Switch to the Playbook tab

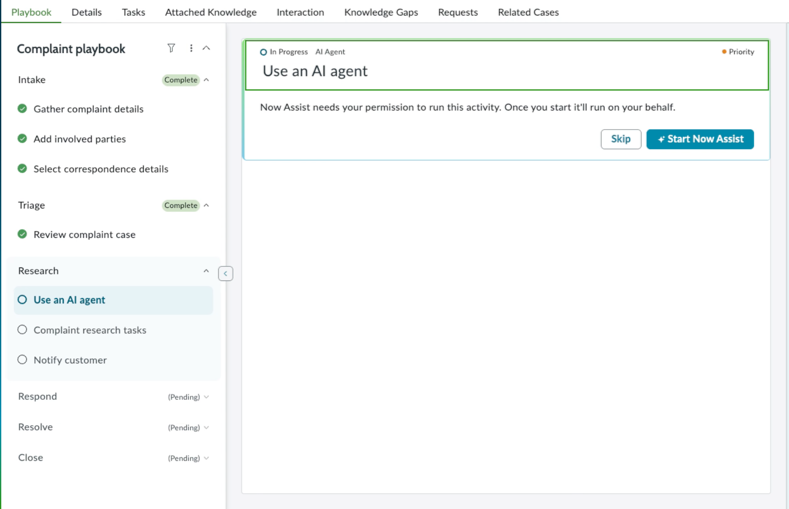coord(31,12)
